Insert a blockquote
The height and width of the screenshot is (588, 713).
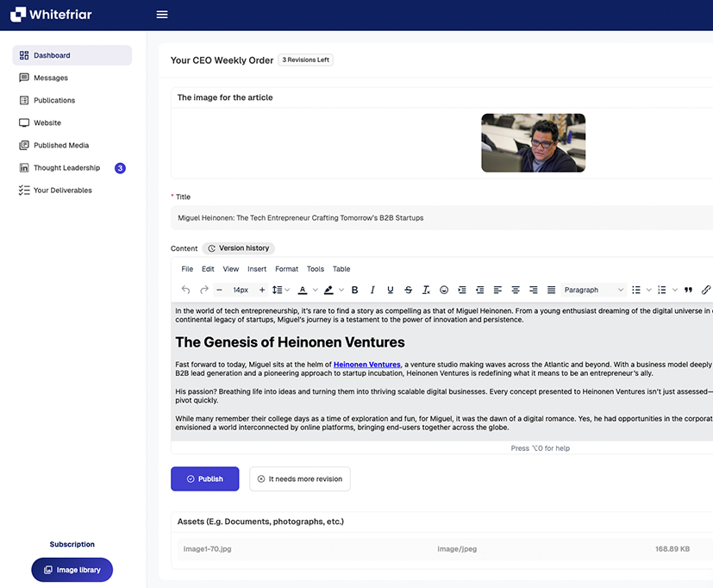688,291
